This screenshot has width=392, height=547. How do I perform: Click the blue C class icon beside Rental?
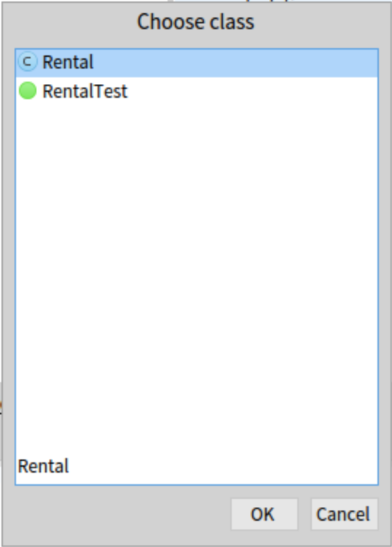pyautogui.click(x=28, y=62)
